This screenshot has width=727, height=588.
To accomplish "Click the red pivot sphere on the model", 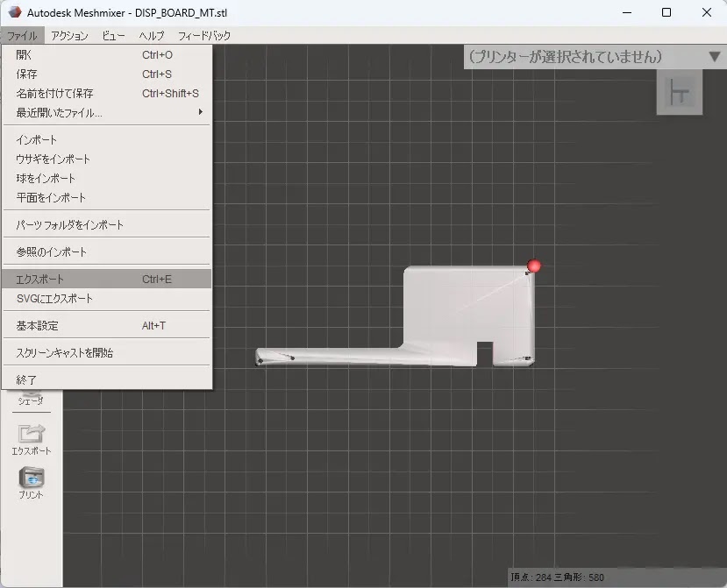I will pyautogui.click(x=534, y=266).
